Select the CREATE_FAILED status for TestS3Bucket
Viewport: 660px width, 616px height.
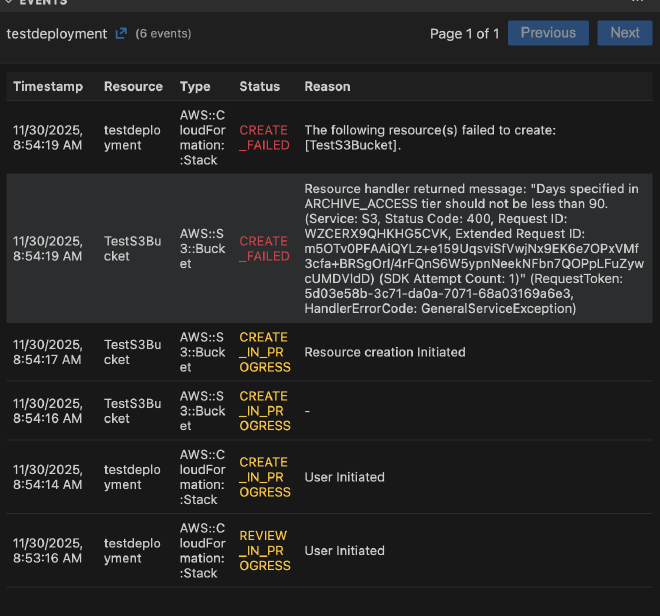pyautogui.click(x=264, y=248)
